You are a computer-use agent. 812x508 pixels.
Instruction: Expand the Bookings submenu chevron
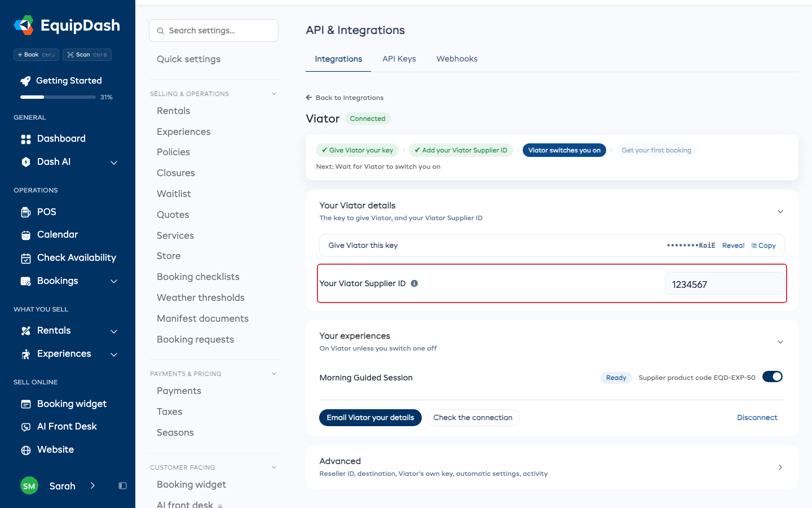(x=114, y=282)
